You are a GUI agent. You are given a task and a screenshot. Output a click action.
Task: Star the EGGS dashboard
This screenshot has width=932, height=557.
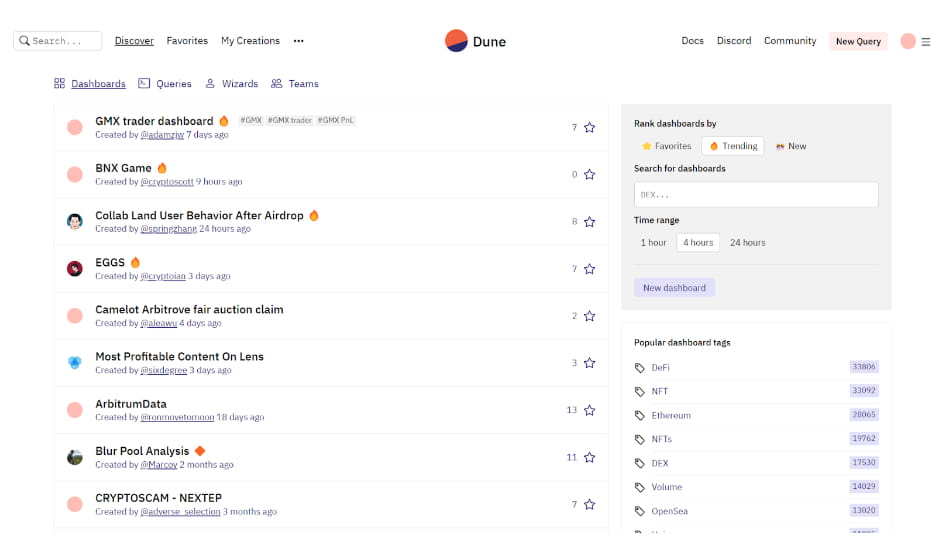point(589,269)
